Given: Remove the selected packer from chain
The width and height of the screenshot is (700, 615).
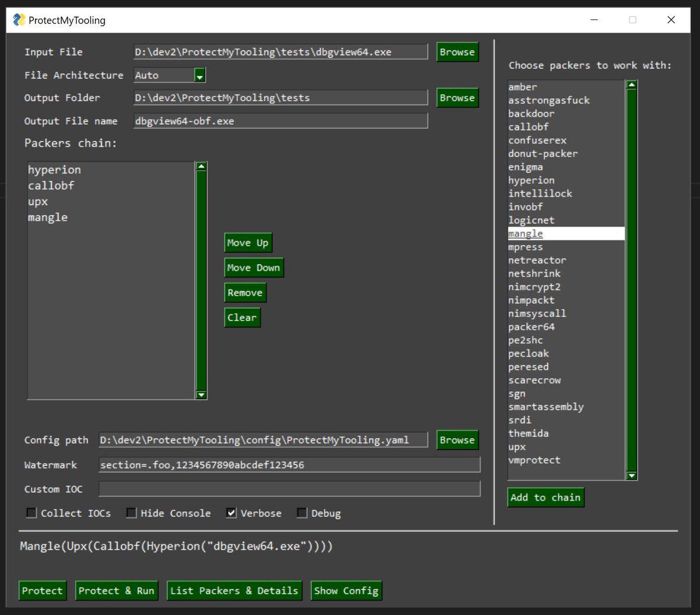Looking at the screenshot, I should pos(245,293).
